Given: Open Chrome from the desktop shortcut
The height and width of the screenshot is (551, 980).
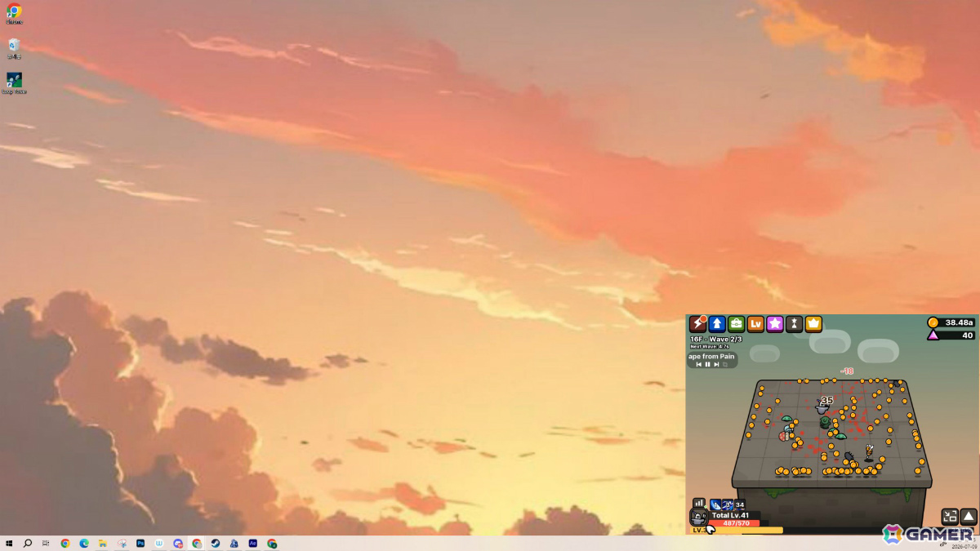Looking at the screenshot, I should [14, 14].
